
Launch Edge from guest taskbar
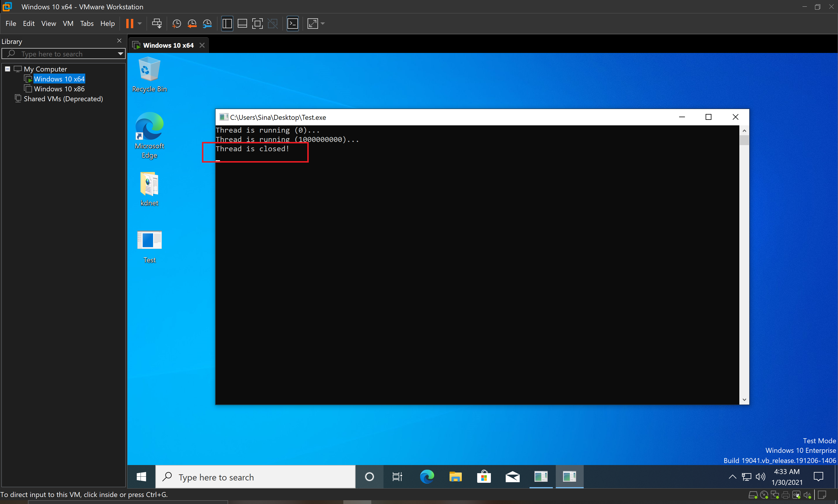pyautogui.click(x=427, y=477)
